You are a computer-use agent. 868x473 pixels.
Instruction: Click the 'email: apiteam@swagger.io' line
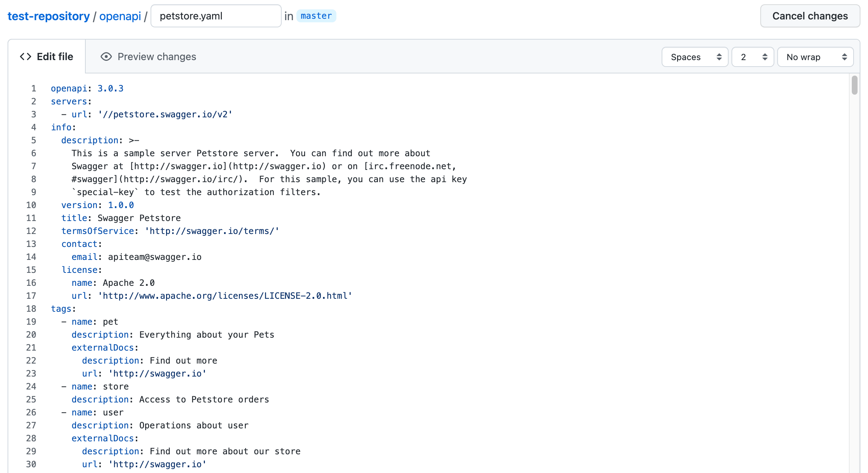(137, 257)
